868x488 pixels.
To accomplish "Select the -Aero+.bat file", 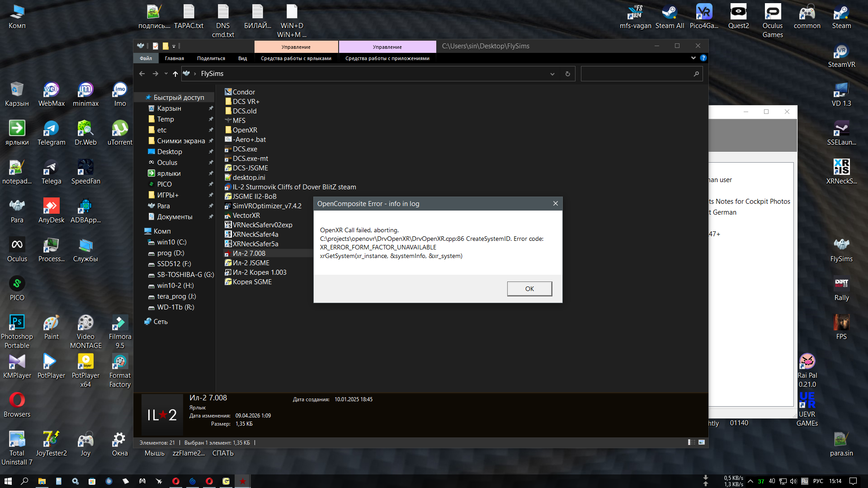I will [x=245, y=140].
